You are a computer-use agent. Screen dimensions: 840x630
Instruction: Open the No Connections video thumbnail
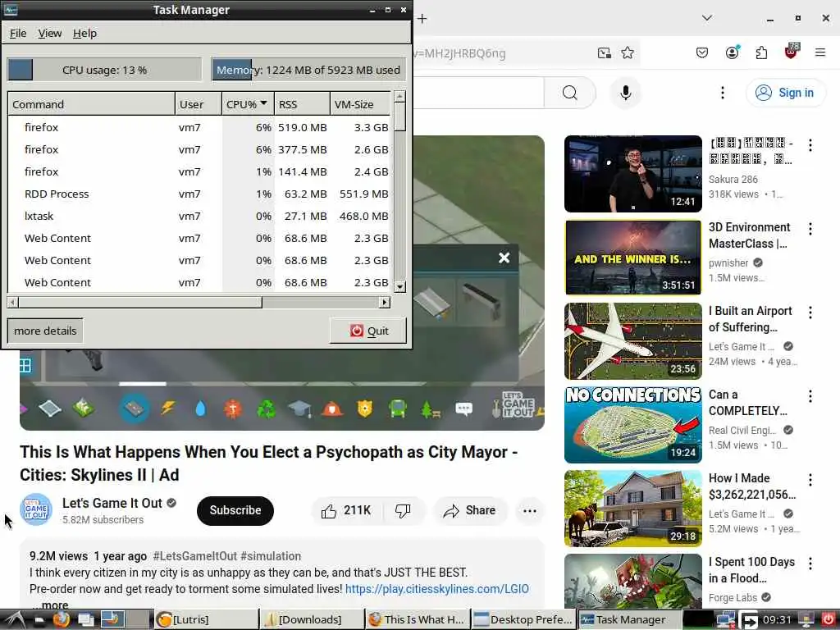633,425
